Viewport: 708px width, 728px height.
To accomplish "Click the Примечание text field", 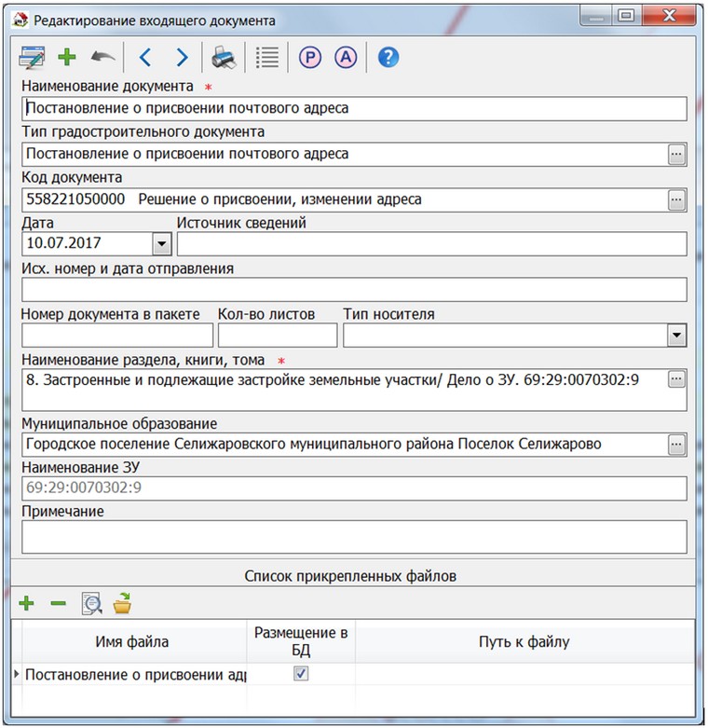I will point(353,536).
